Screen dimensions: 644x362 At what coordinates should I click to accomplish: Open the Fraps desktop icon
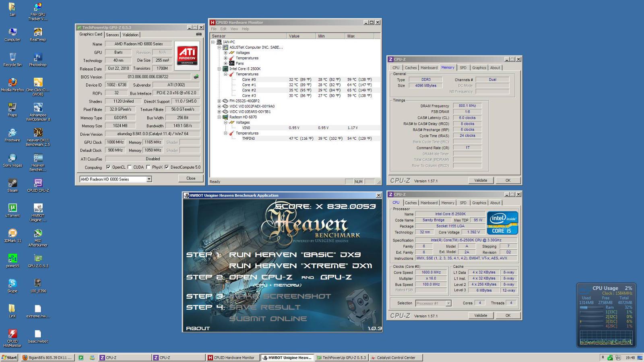[x=12, y=110]
